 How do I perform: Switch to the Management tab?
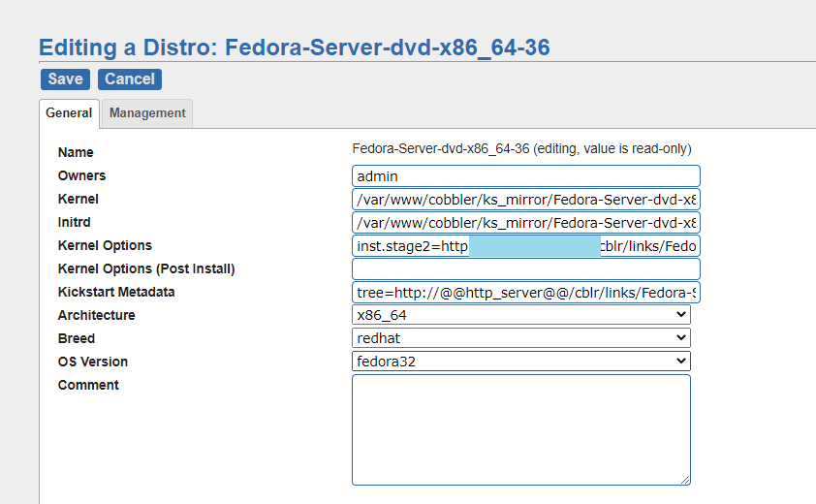[x=147, y=113]
